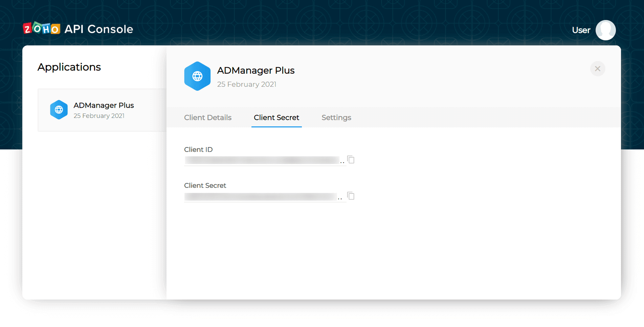The image size is (644, 327).
Task: Open the user profile avatar
Action: 605,30
